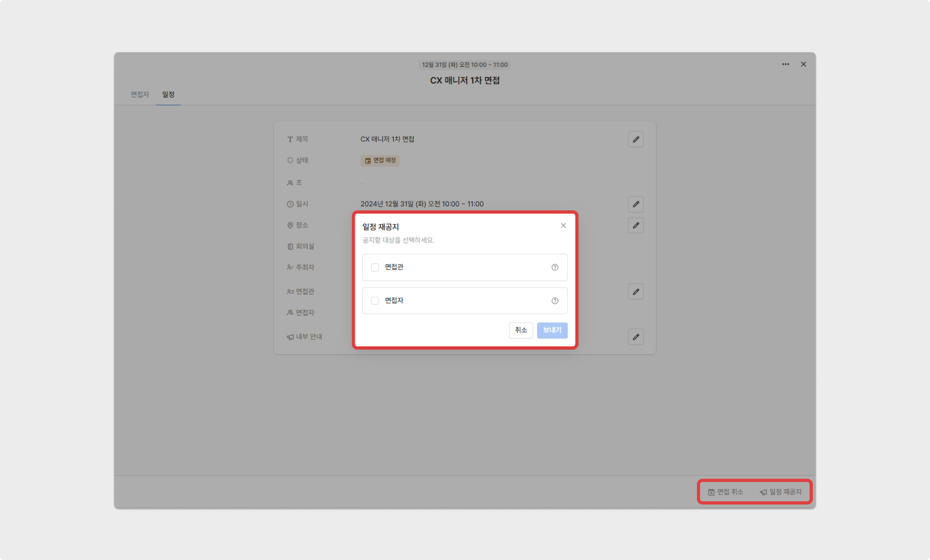
Task: Click the date-time label above the title
Action: (465, 65)
